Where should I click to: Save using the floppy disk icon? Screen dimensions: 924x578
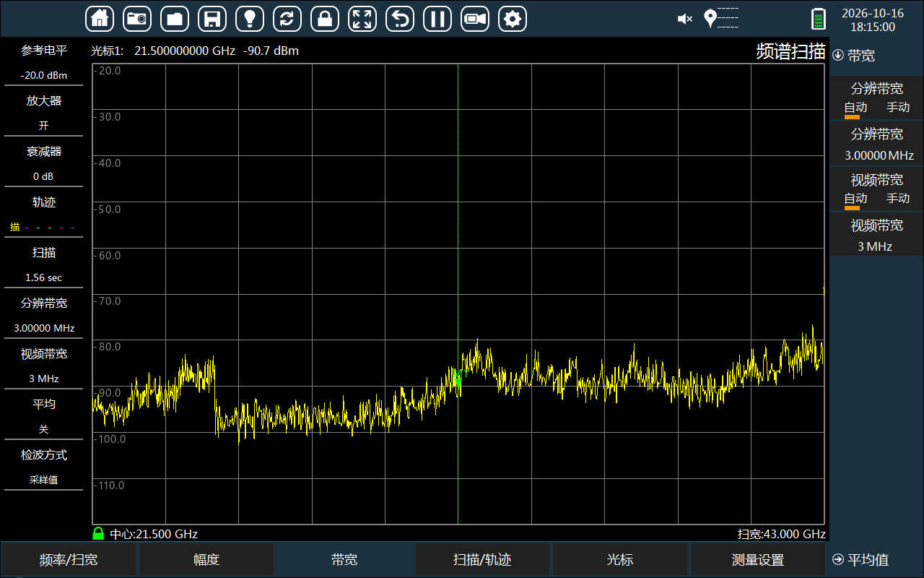pyautogui.click(x=212, y=19)
